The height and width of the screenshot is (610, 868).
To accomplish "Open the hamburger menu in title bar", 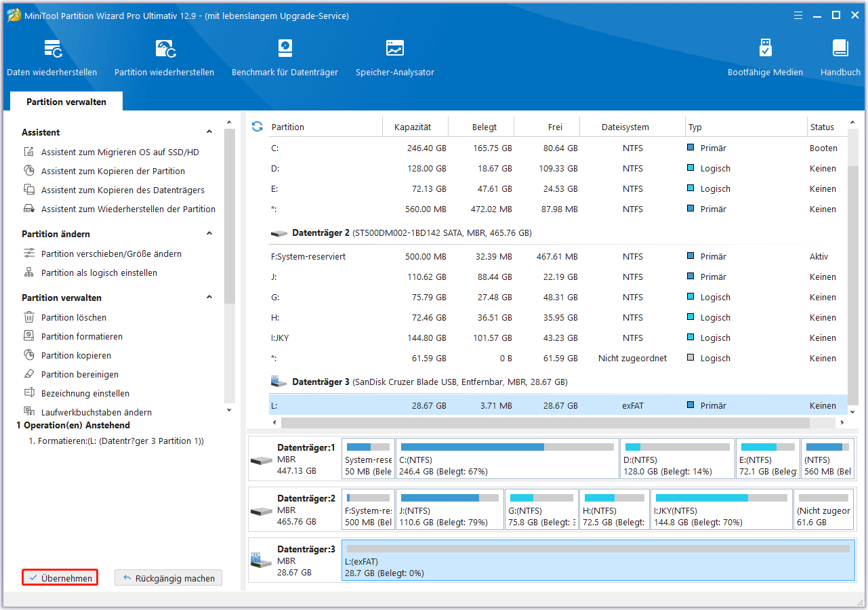I will 798,15.
